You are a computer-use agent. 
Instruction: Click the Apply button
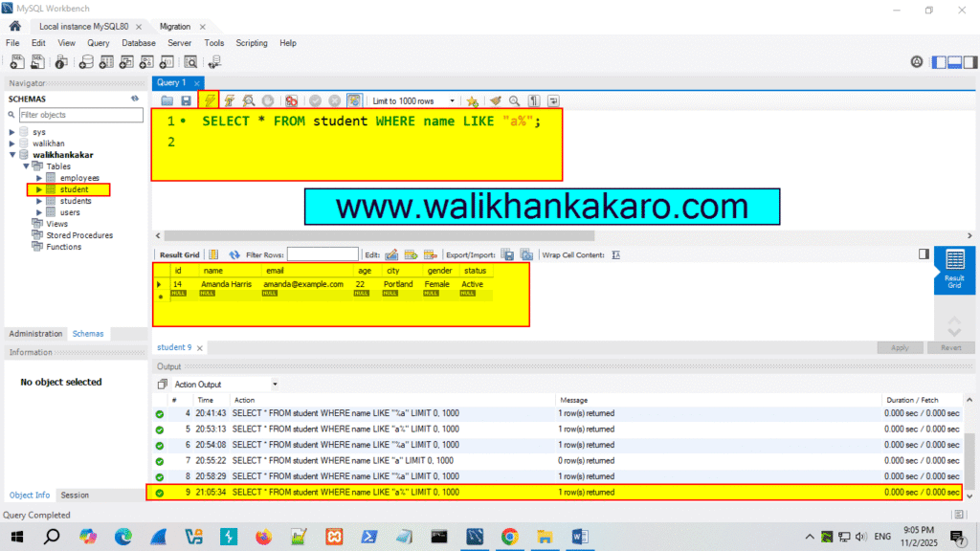900,347
